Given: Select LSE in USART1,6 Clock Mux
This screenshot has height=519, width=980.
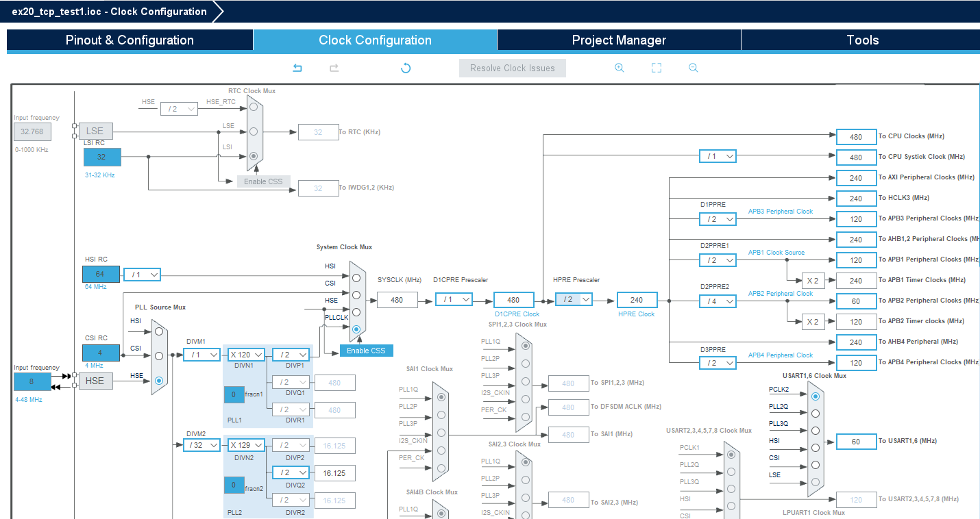Looking at the screenshot, I should [x=816, y=482].
